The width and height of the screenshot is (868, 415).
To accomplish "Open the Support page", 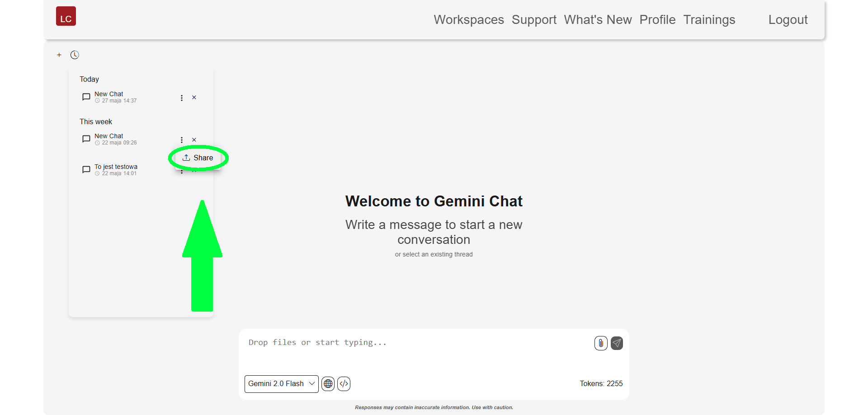I will (534, 20).
